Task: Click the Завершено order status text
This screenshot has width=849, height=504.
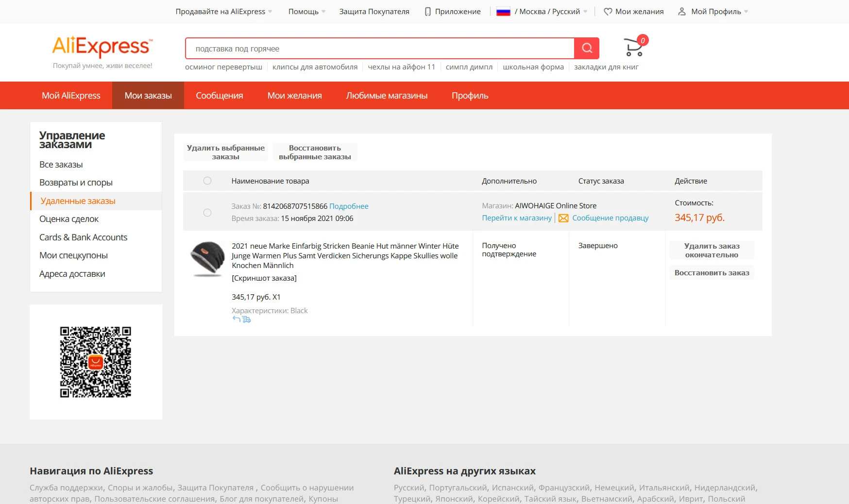Action: point(598,246)
